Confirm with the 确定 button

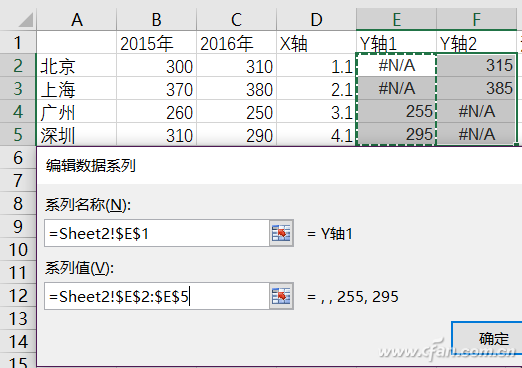click(487, 338)
